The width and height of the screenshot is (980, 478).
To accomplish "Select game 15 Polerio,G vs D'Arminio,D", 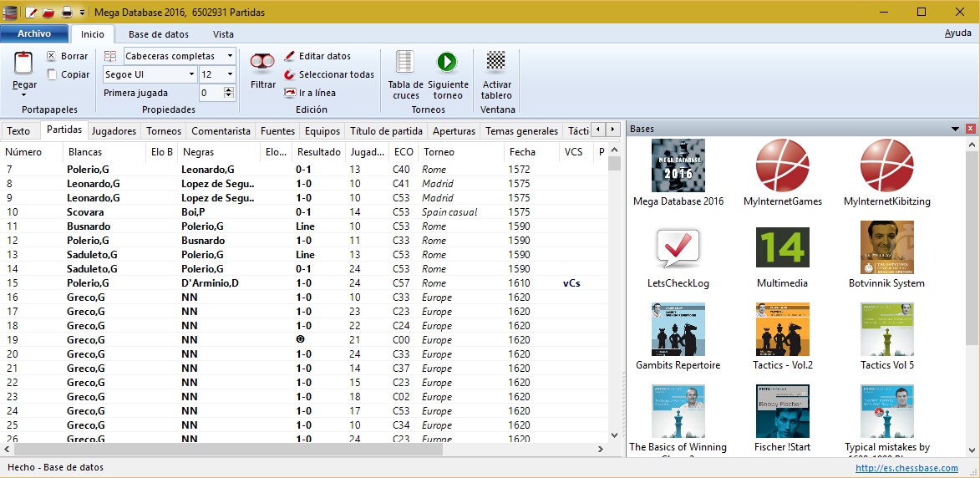I will (x=304, y=283).
